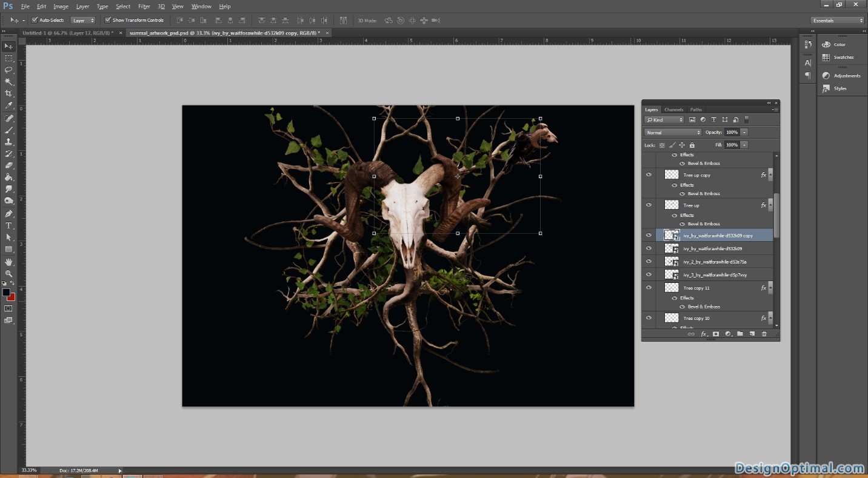The height and width of the screenshot is (478, 868).
Task: Select the Zoom tool
Action: pos(8,274)
